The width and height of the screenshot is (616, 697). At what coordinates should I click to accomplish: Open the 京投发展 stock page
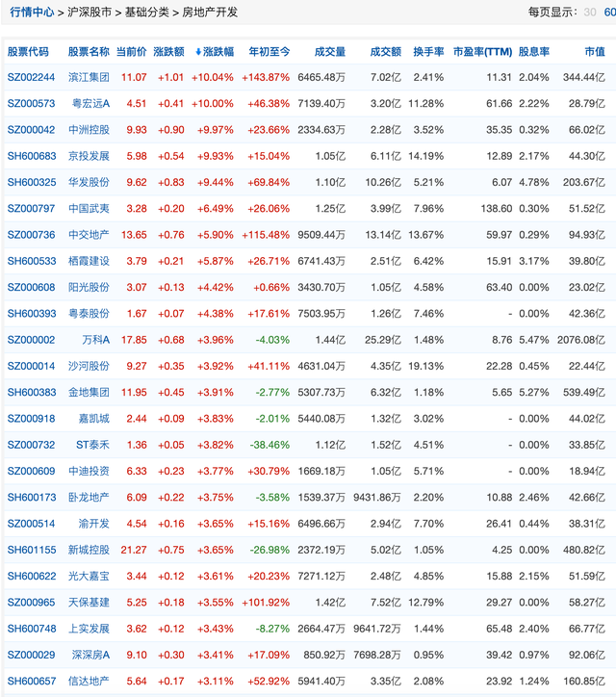click(89, 156)
